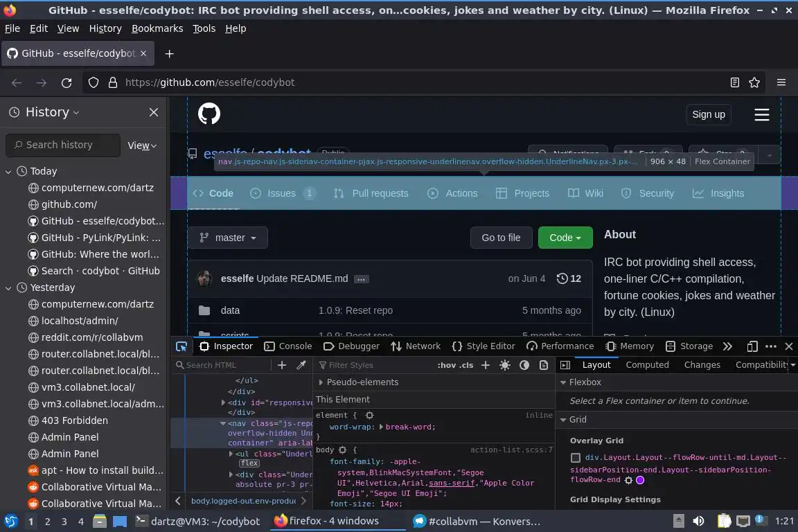The height and width of the screenshot is (532, 798).
Task: Toggle dark color scheme simulation icon
Action: coord(524,365)
